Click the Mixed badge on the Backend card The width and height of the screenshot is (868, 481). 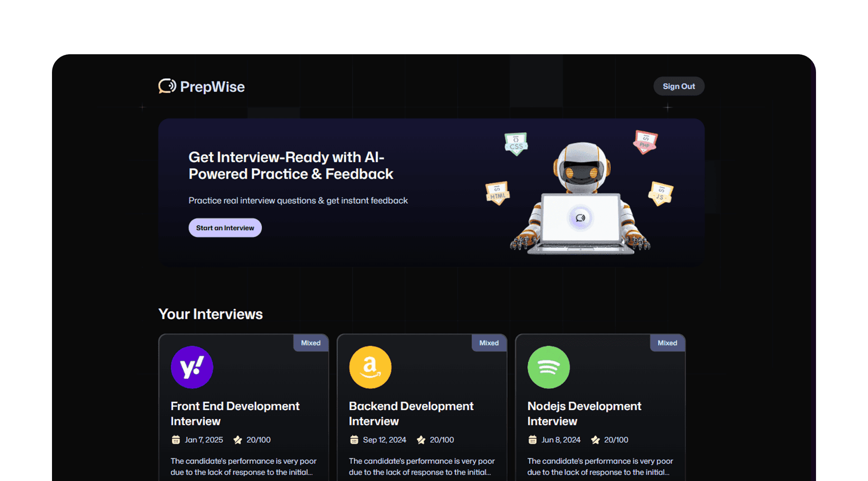(x=489, y=343)
